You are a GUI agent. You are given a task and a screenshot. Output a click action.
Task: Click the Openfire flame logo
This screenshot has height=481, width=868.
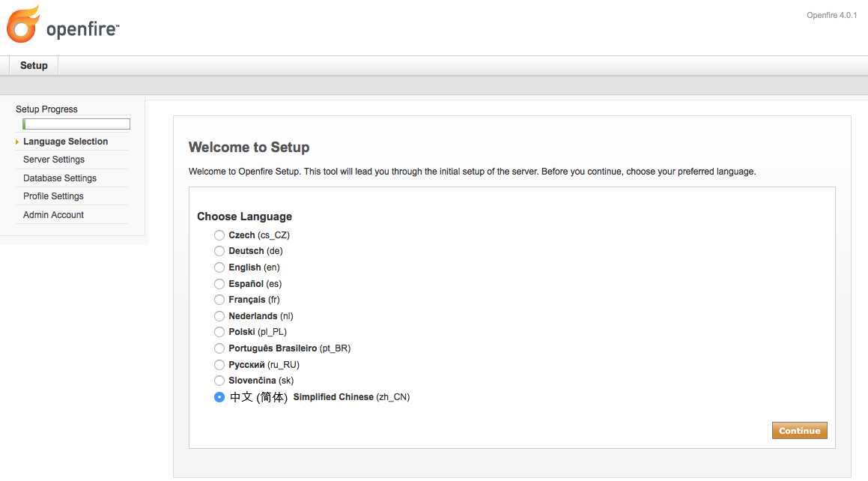click(x=23, y=25)
